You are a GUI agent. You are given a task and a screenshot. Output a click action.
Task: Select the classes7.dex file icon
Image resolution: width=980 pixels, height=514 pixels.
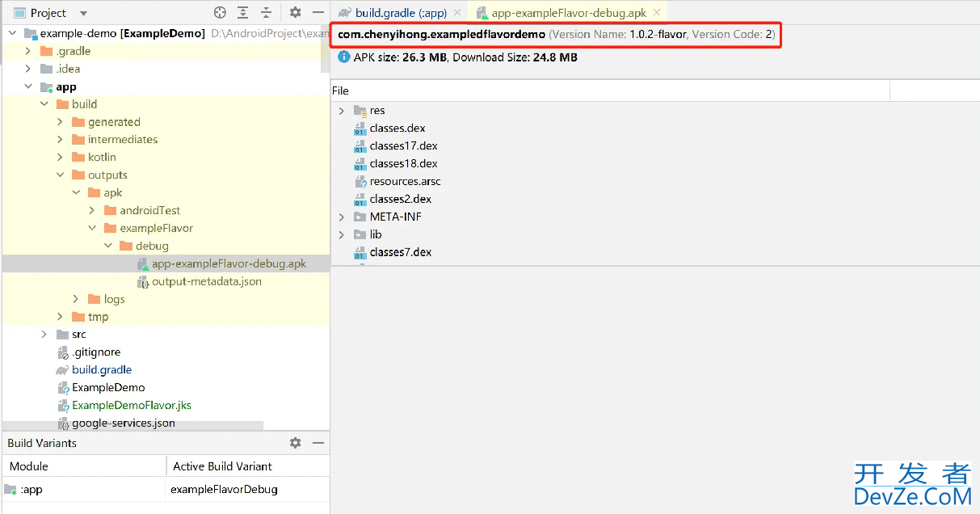360,252
